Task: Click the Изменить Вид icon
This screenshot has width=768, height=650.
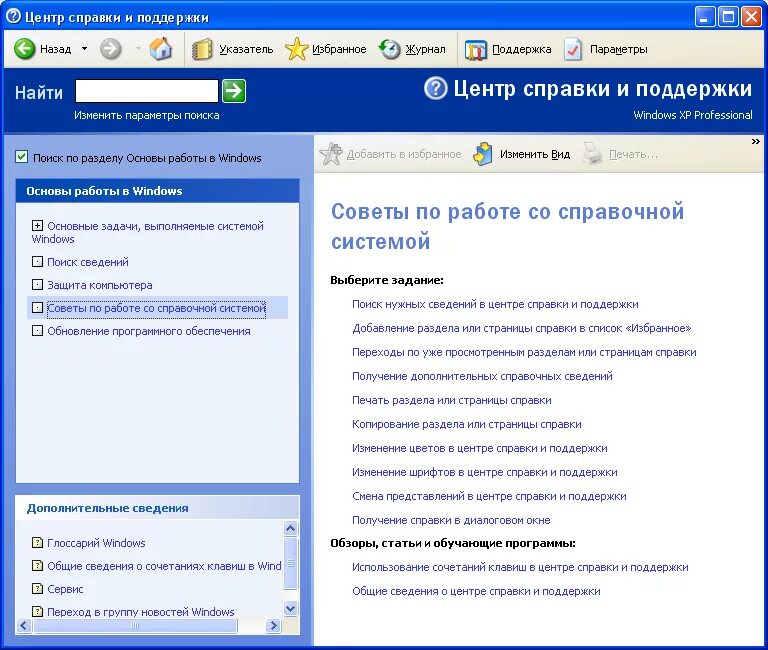Action: click(483, 154)
